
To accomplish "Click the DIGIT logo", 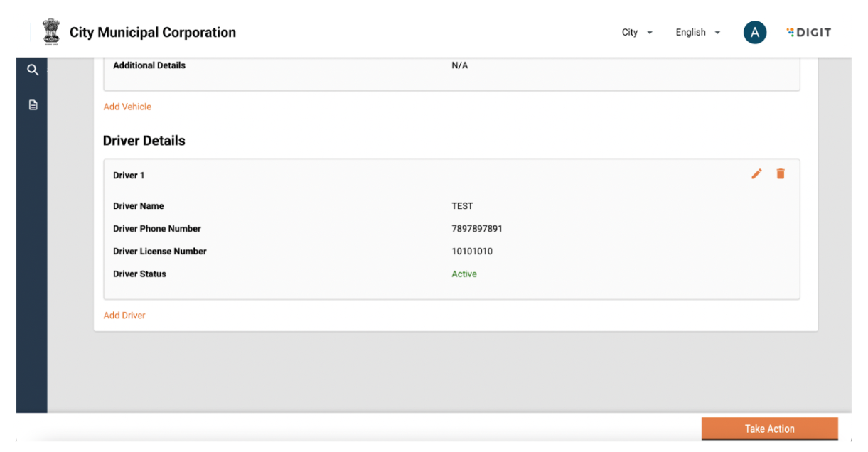I will coord(809,32).
